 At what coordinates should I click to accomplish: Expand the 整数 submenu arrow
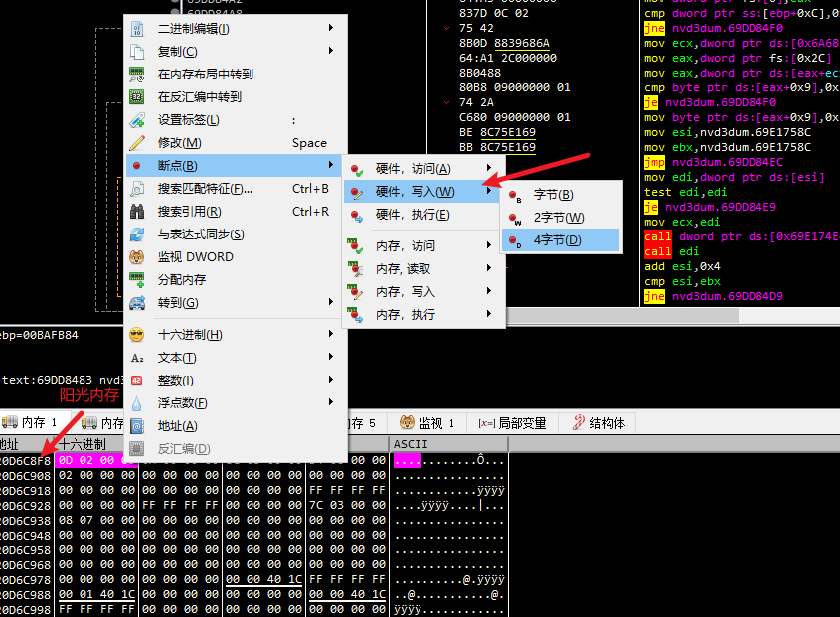click(331, 380)
